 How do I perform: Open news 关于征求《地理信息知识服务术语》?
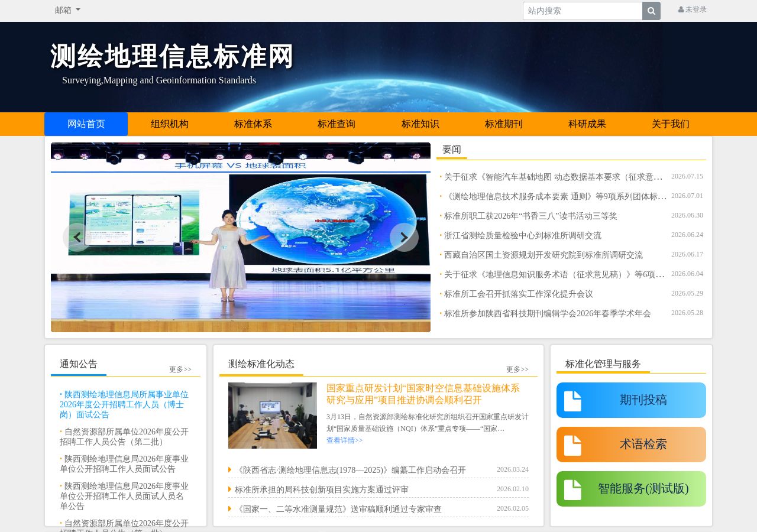(x=554, y=274)
